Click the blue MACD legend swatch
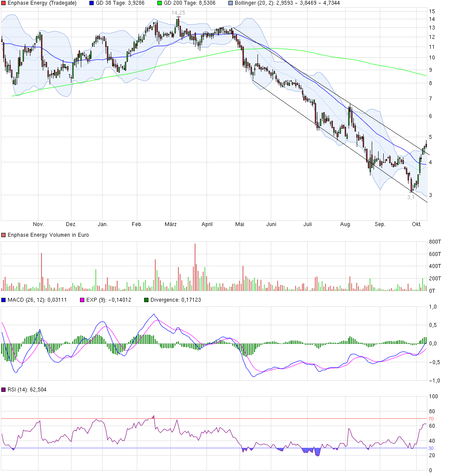Screen dimensions: 450x476 pos(4,300)
